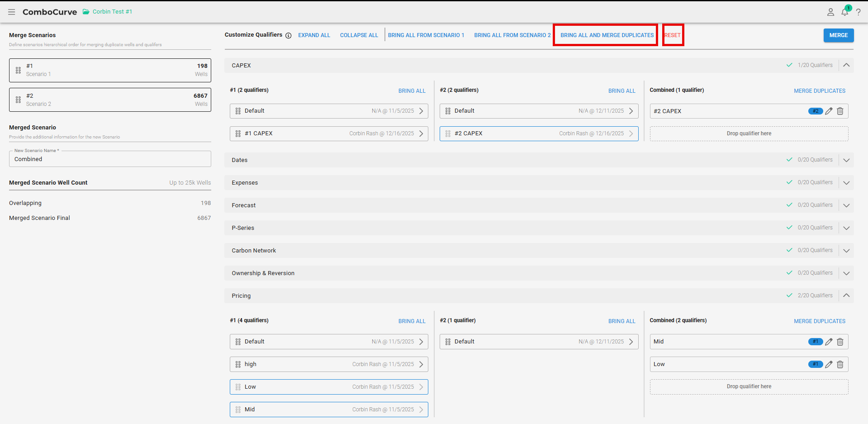The width and height of the screenshot is (868, 424).
Task: Click the New Scenario Name field
Action: 110,159
